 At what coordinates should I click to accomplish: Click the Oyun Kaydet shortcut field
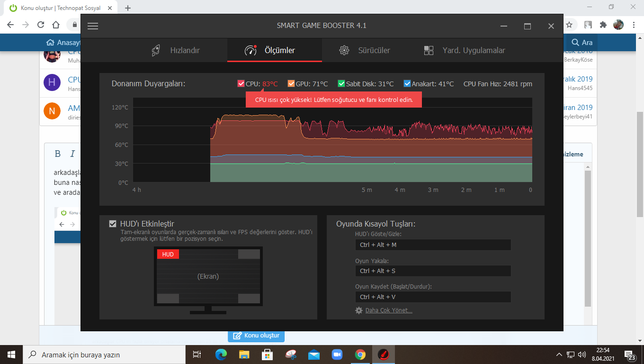coord(433,297)
